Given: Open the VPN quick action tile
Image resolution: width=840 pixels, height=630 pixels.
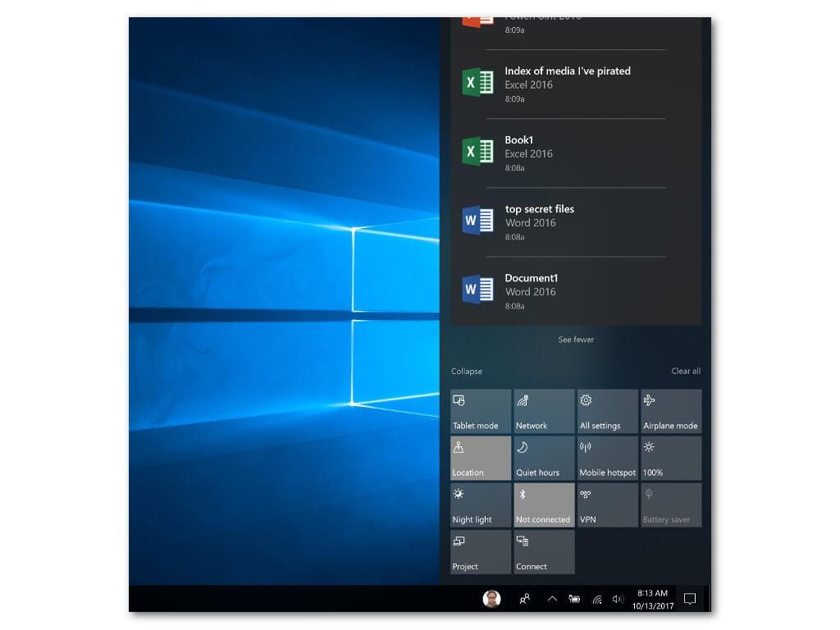Looking at the screenshot, I should point(608,505).
